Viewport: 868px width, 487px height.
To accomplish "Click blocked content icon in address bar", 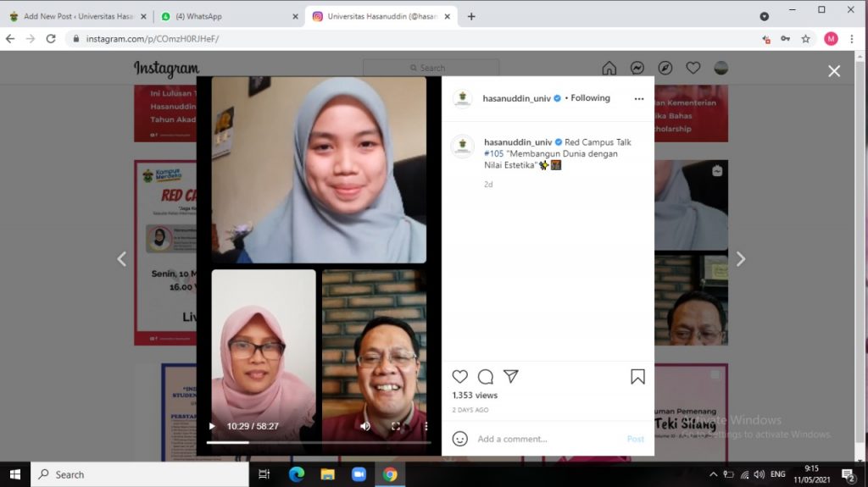I will coord(766,39).
